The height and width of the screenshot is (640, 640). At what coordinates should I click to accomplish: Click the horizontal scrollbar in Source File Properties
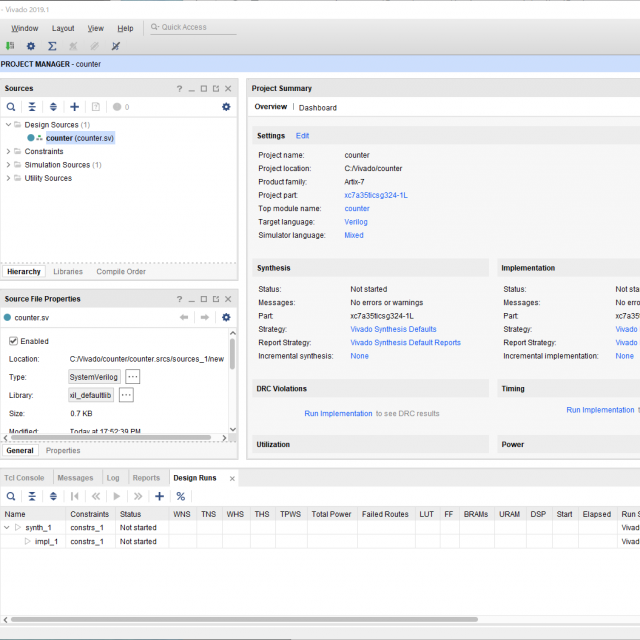pyautogui.click(x=110, y=436)
